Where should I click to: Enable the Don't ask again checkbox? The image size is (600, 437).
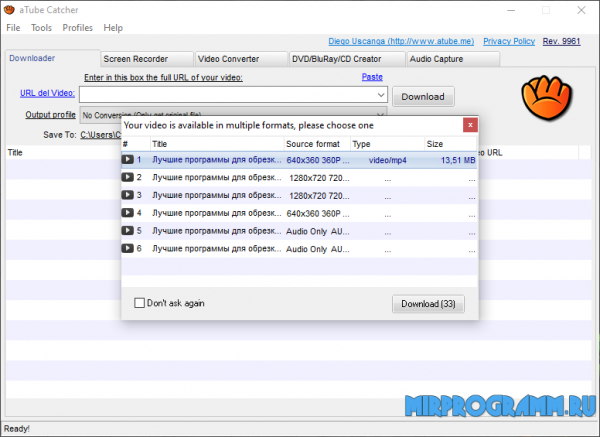click(x=139, y=303)
